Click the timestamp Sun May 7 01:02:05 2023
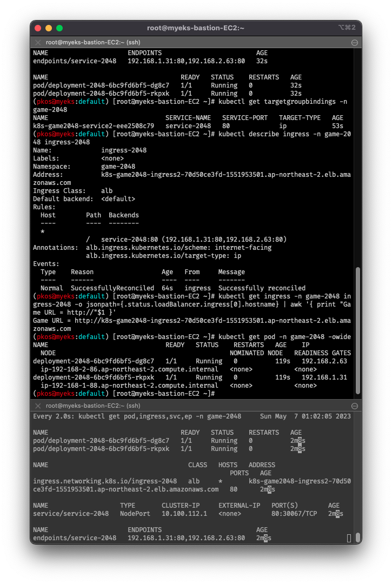 click(x=305, y=416)
